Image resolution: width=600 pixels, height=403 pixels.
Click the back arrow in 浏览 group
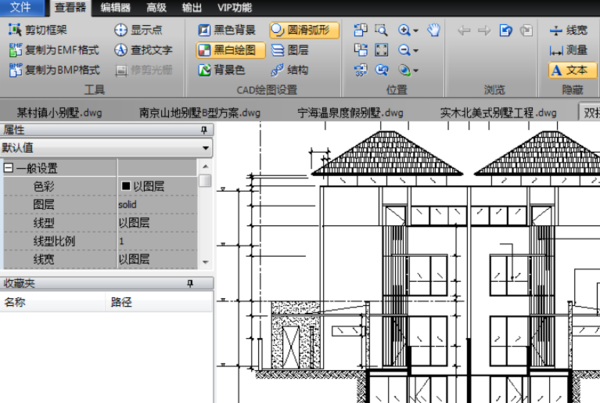point(464,30)
